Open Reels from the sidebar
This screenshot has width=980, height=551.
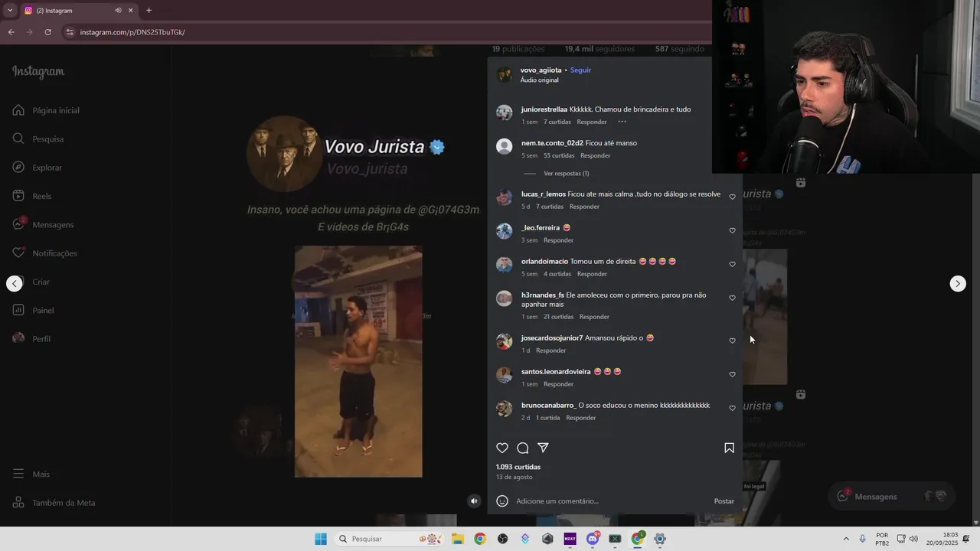tap(32, 196)
